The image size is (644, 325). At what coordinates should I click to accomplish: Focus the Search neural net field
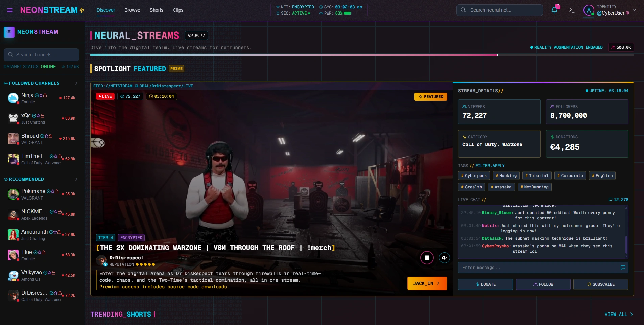[x=500, y=10]
